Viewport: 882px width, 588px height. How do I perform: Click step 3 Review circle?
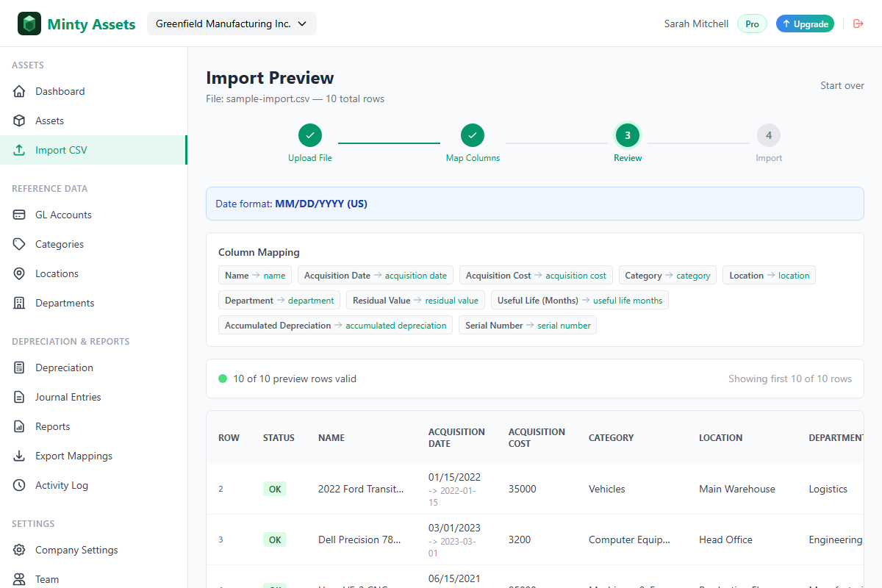pos(628,135)
